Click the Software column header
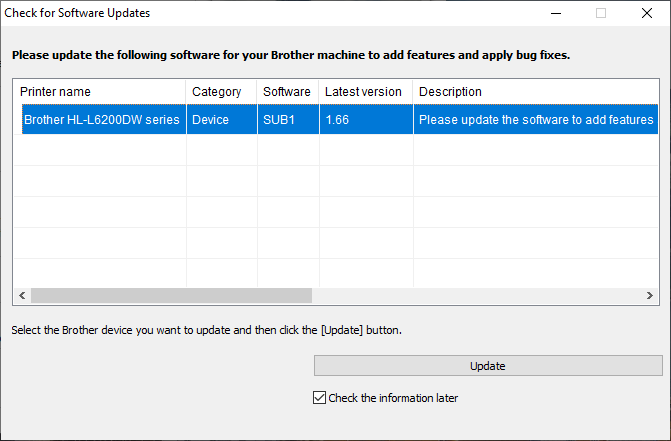Screen dimensions: 671x441 coord(288,92)
